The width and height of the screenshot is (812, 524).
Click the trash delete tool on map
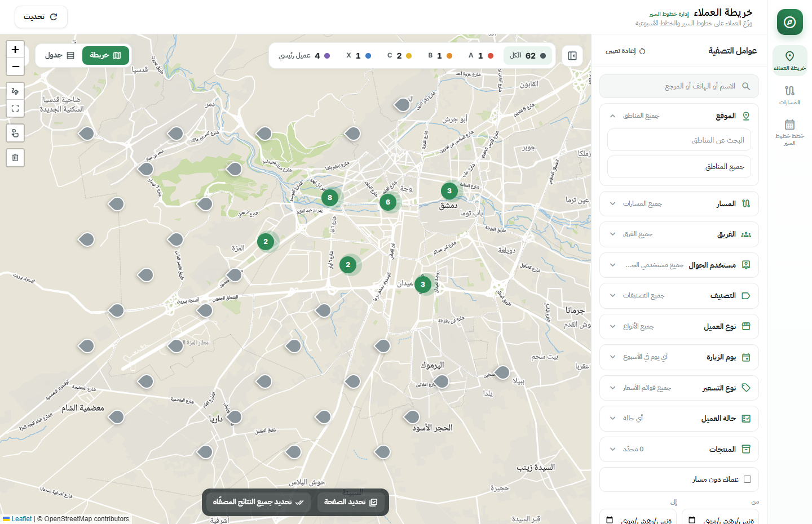tap(15, 158)
